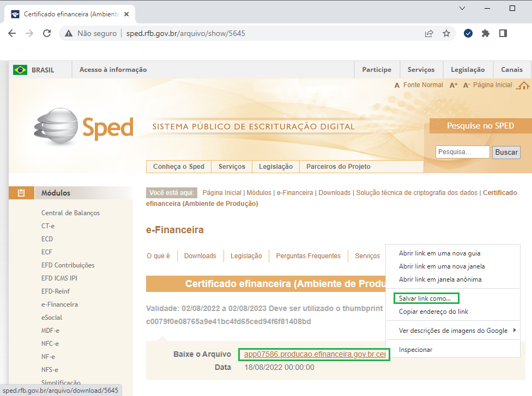This screenshot has width=532, height=396.
Task: Click the Buscar search button
Action: point(506,152)
